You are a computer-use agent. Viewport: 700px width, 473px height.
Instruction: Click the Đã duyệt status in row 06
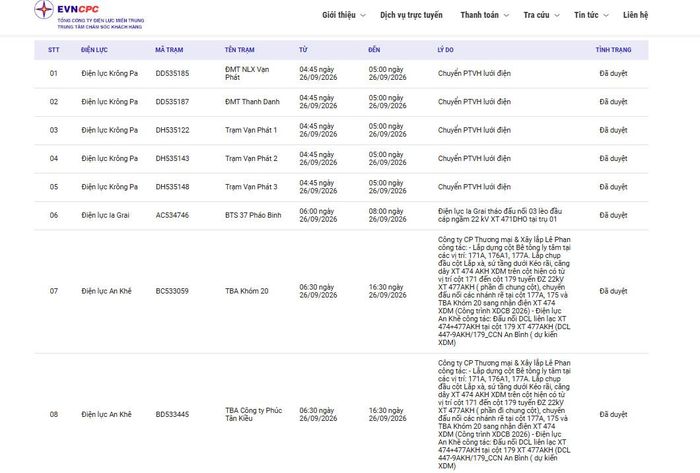pos(613,215)
